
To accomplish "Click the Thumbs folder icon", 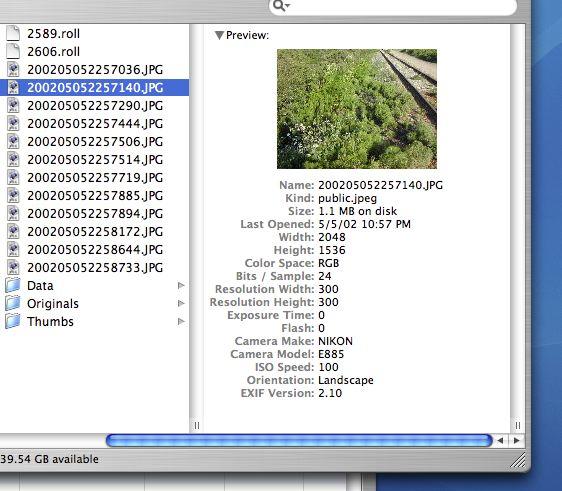I will (13, 321).
